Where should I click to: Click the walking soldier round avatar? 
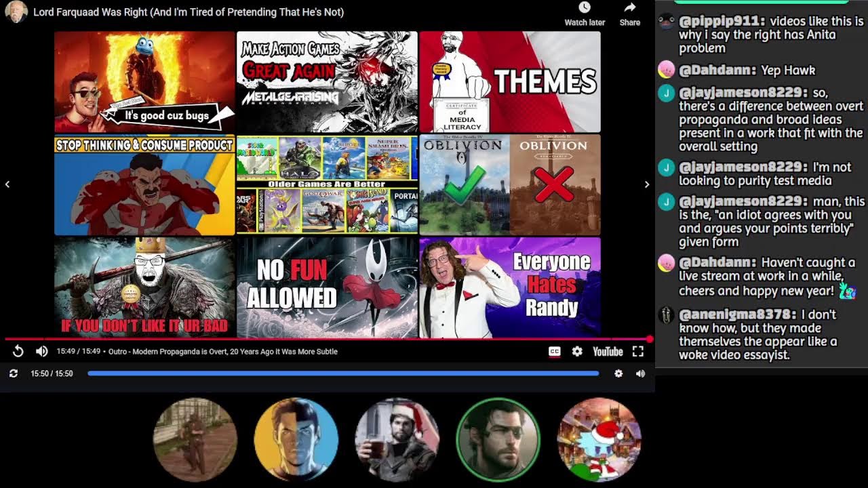pyautogui.click(x=195, y=440)
